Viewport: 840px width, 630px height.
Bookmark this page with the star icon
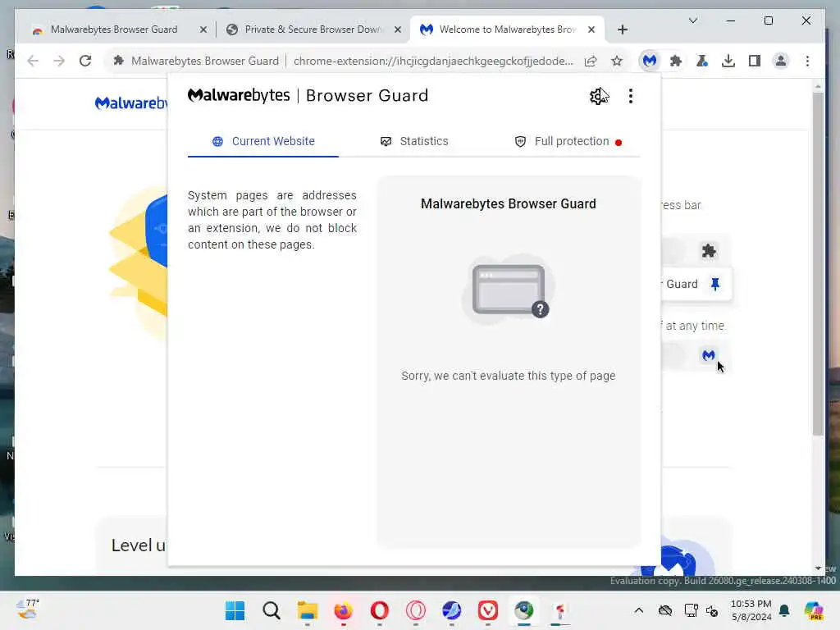click(617, 61)
